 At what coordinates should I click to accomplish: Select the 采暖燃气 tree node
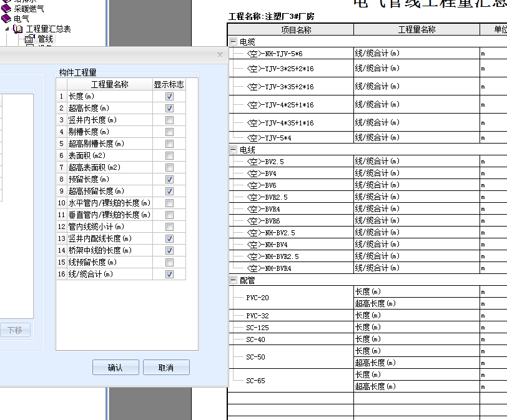click(29, 9)
